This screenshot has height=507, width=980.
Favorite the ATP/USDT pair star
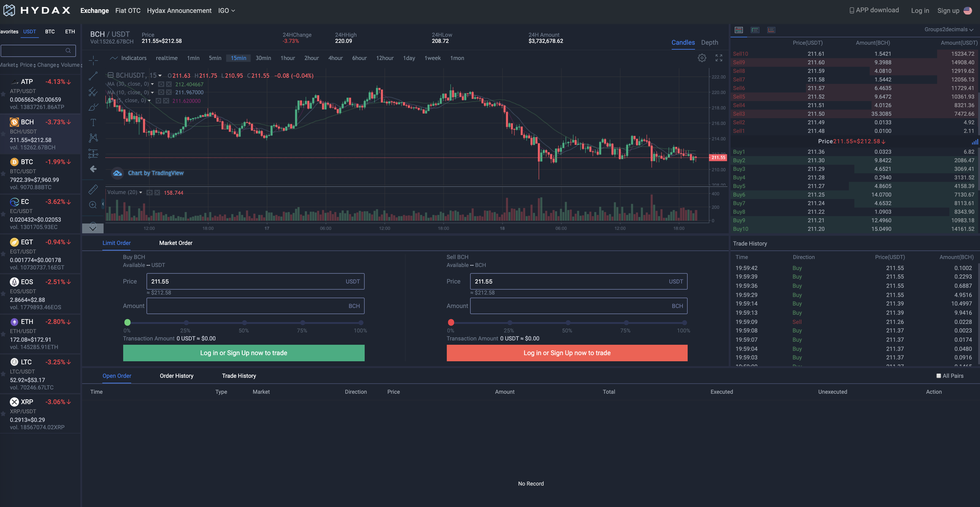(3, 94)
